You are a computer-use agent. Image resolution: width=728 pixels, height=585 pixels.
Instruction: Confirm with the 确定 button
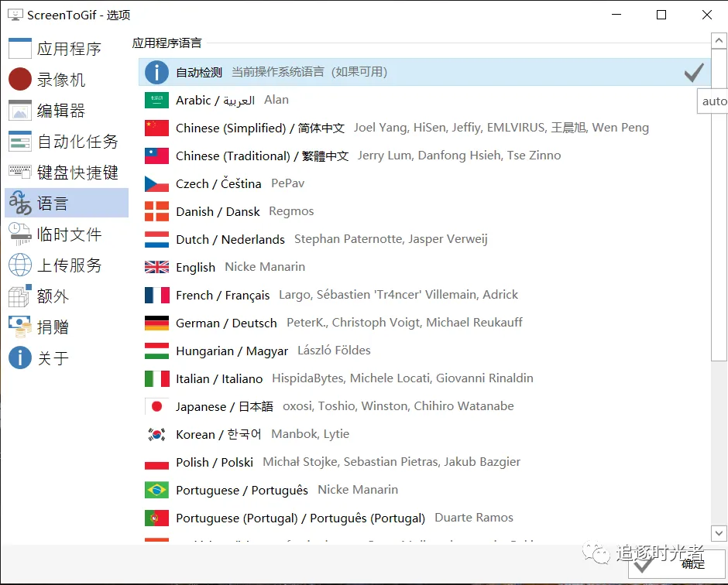676,564
